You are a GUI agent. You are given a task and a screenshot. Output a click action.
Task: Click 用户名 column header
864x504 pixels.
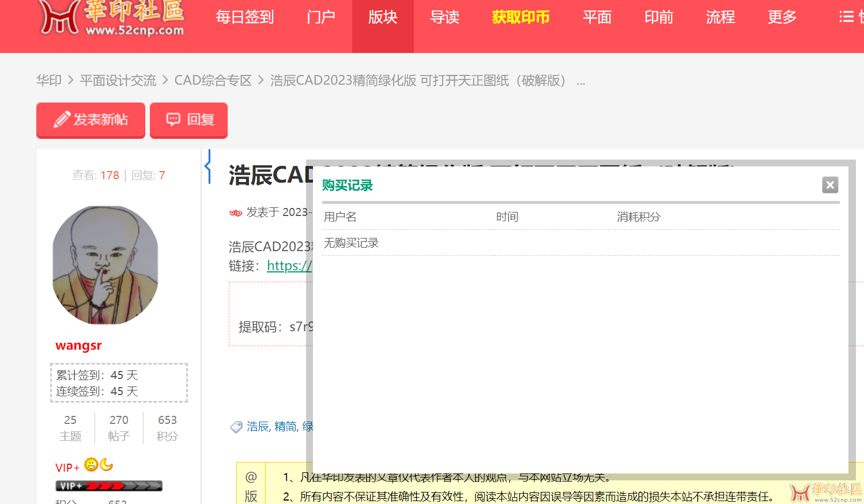point(340,217)
